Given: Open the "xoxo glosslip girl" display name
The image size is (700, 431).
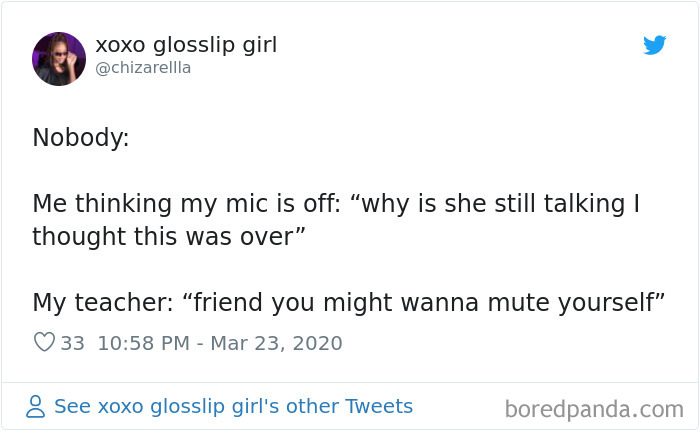Looking at the screenshot, I should coord(186,45).
